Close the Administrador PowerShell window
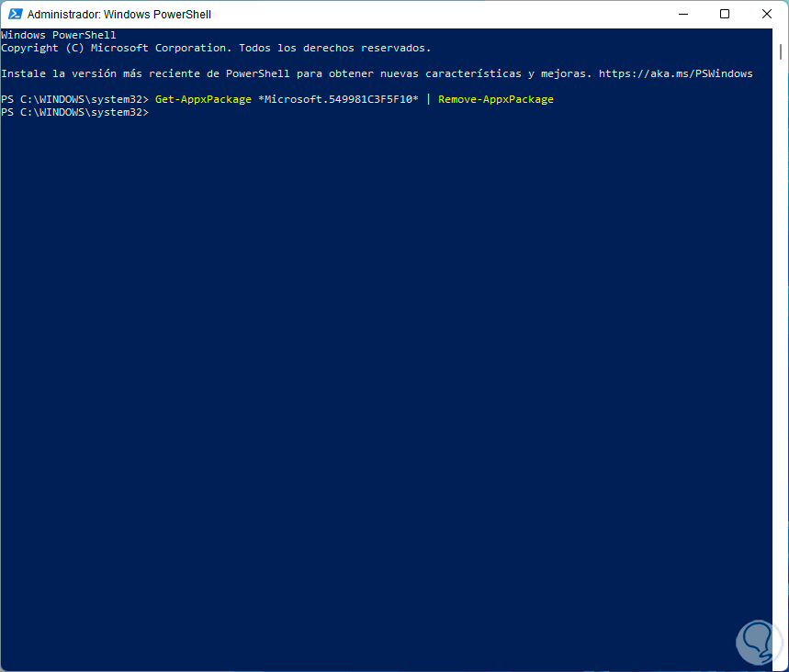Screen dimensions: 789x672 pos(766,14)
